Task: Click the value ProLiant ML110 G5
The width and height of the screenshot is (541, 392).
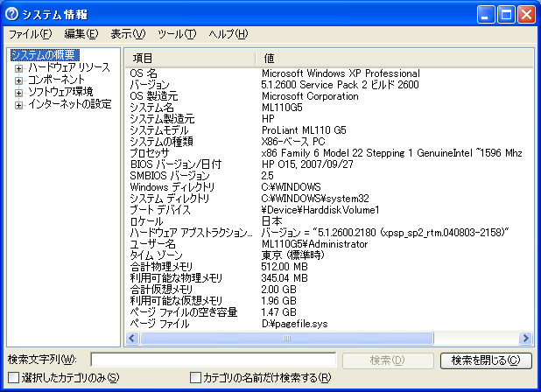Action: click(304, 130)
